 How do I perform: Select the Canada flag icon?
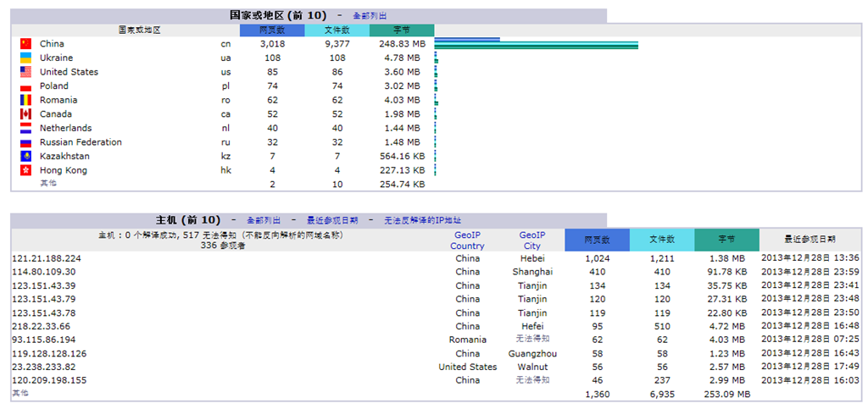pyautogui.click(x=25, y=114)
